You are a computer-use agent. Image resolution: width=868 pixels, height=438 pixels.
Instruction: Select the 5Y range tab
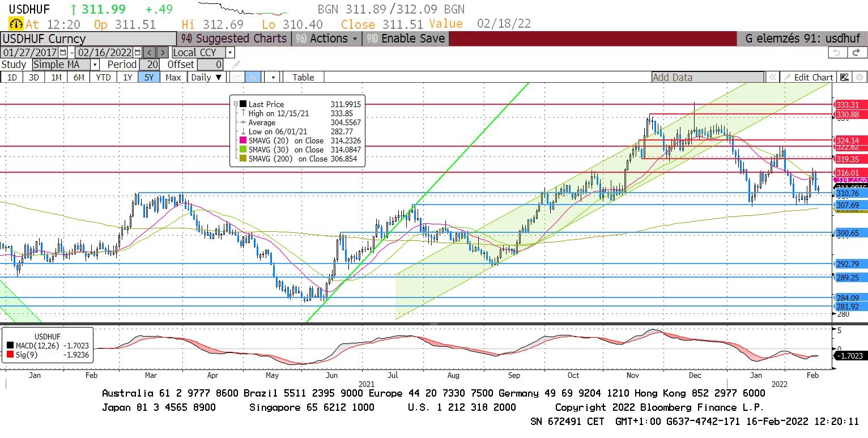(x=149, y=77)
